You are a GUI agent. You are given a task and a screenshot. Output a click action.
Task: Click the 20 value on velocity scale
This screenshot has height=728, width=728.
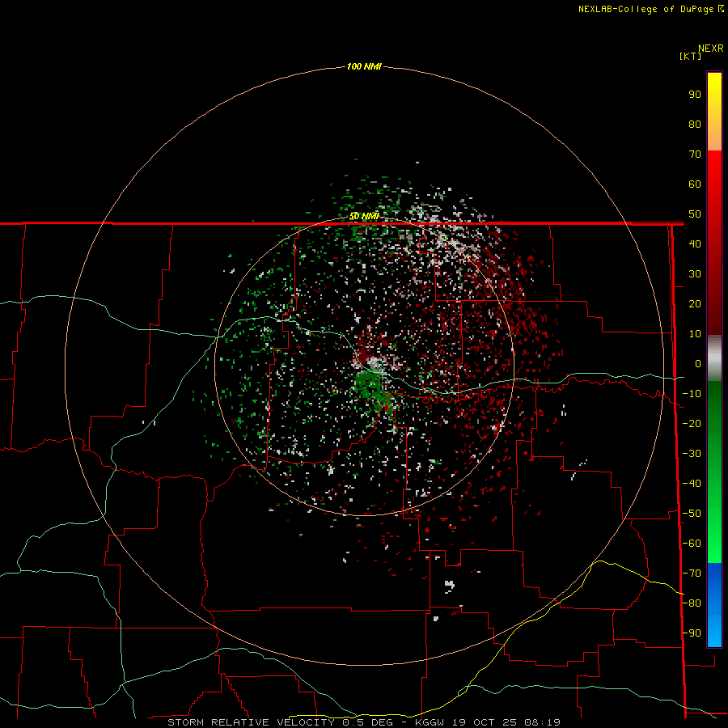click(x=695, y=304)
